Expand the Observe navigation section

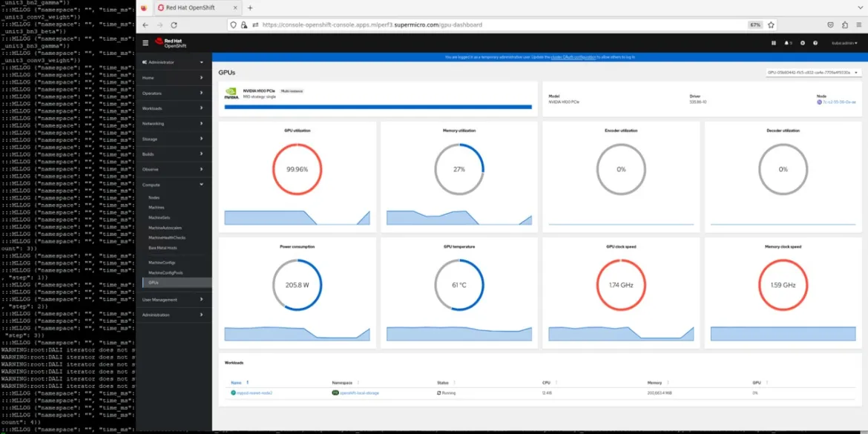click(x=174, y=169)
